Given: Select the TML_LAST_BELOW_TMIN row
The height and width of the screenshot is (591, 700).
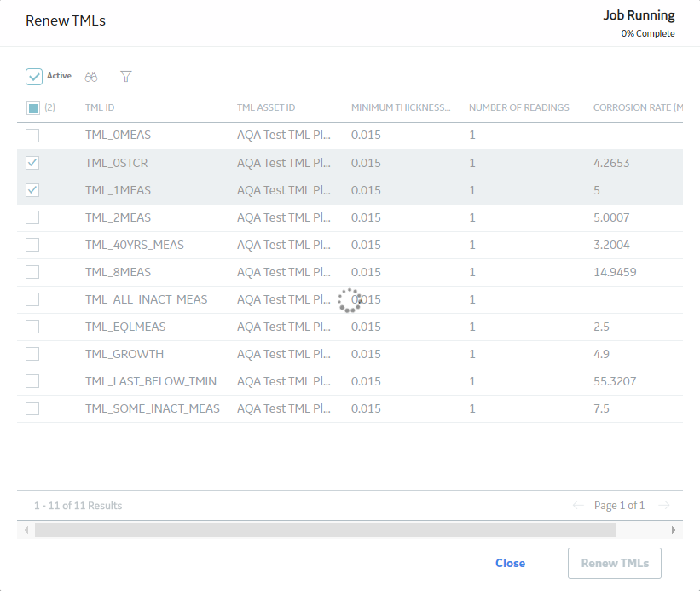Looking at the screenshot, I should click(x=350, y=382).
